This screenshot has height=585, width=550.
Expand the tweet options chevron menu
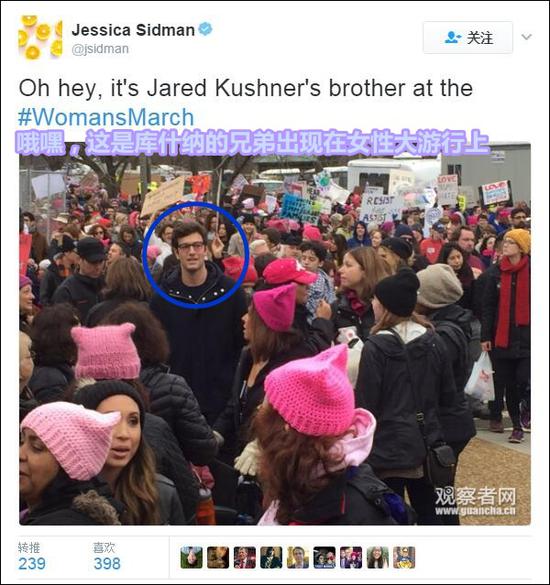pos(526,37)
